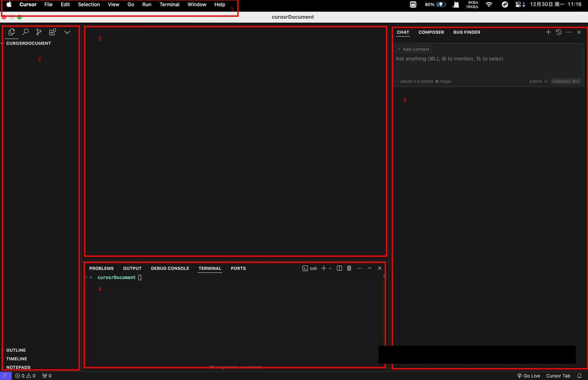The width and height of the screenshot is (588, 380).
Task: Maximize terminal panel with up chevron
Action: pyautogui.click(x=370, y=268)
